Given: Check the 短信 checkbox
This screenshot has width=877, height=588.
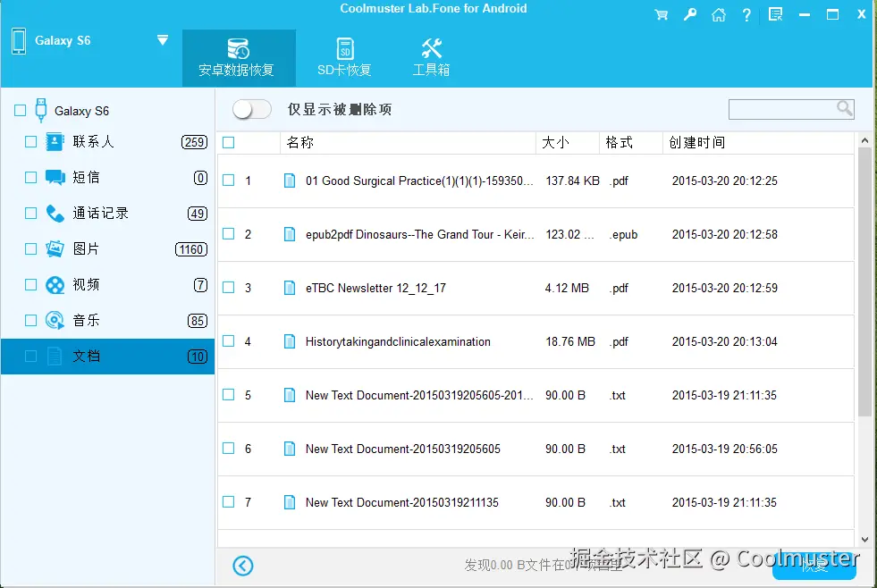Looking at the screenshot, I should coord(30,178).
